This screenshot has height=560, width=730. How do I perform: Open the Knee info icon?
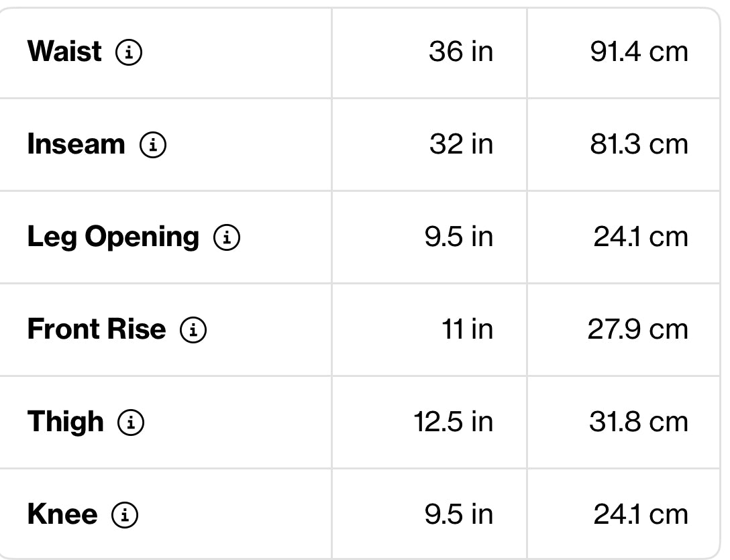click(x=125, y=515)
